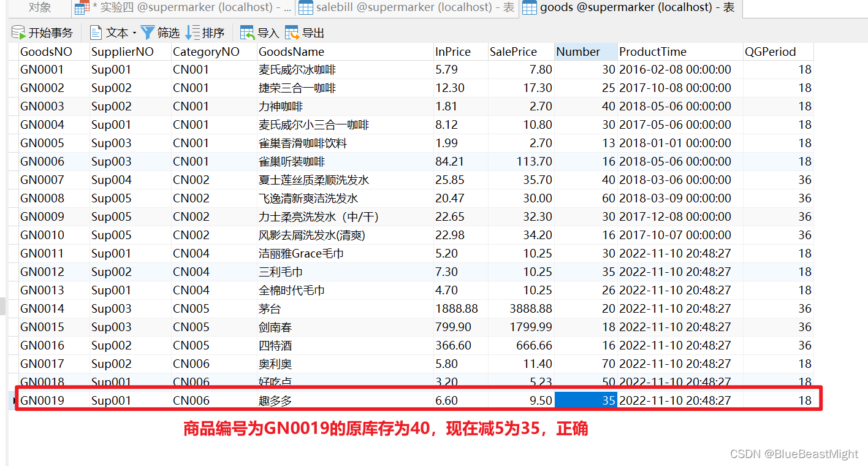Click the GoodsName column header
Image resolution: width=868 pixels, height=466 pixels.
tap(345, 52)
